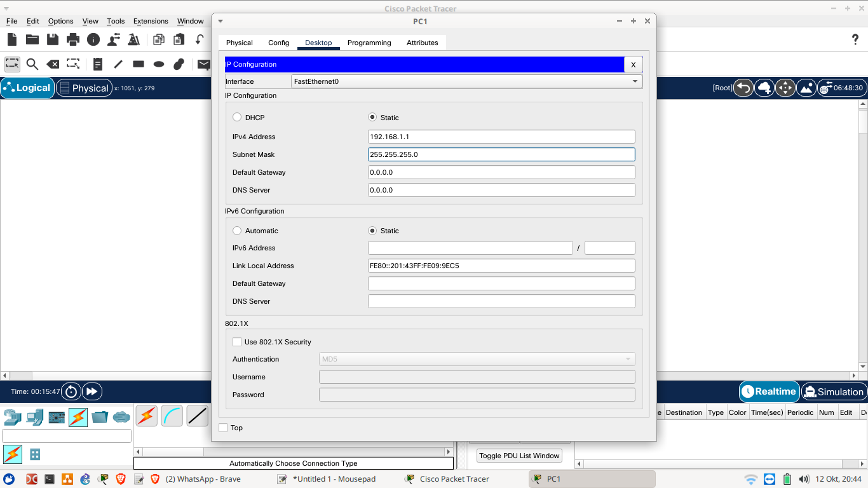Screen dimensions: 868x488
Task: Choose IPv6 Automatic radio button
Action: pyautogui.click(x=237, y=231)
